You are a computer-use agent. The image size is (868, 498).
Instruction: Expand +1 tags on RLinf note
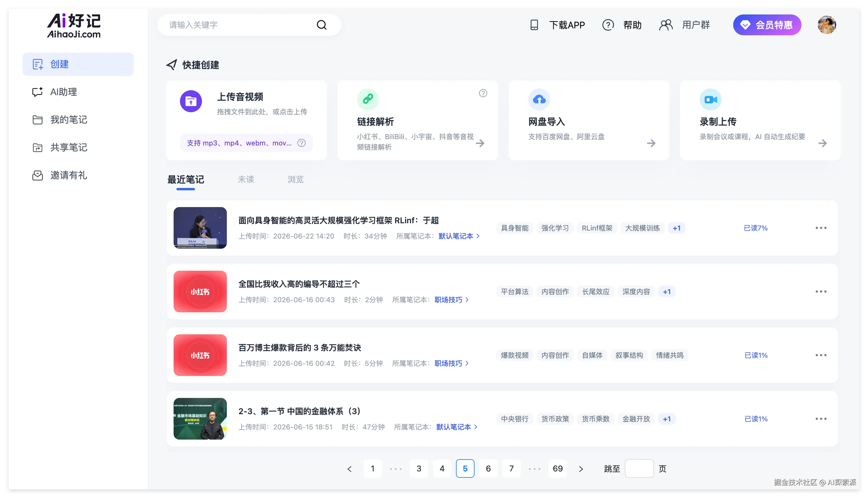point(676,228)
